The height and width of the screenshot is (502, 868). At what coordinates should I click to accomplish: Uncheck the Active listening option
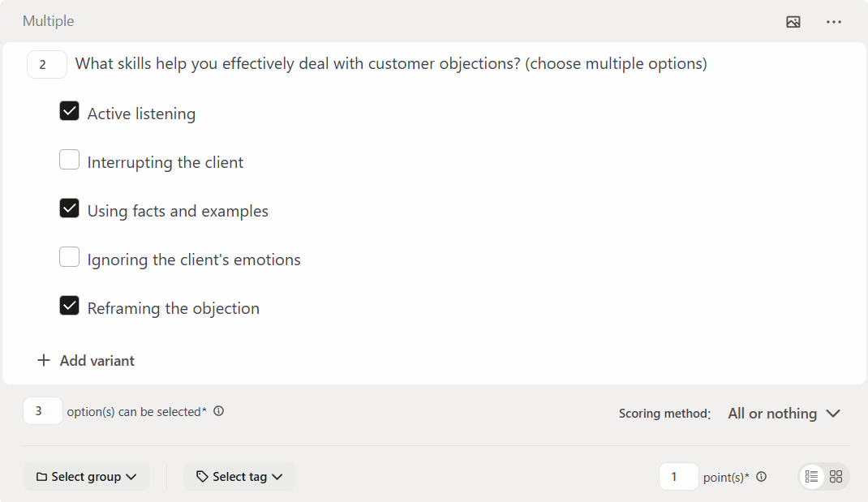(x=70, y=111)
